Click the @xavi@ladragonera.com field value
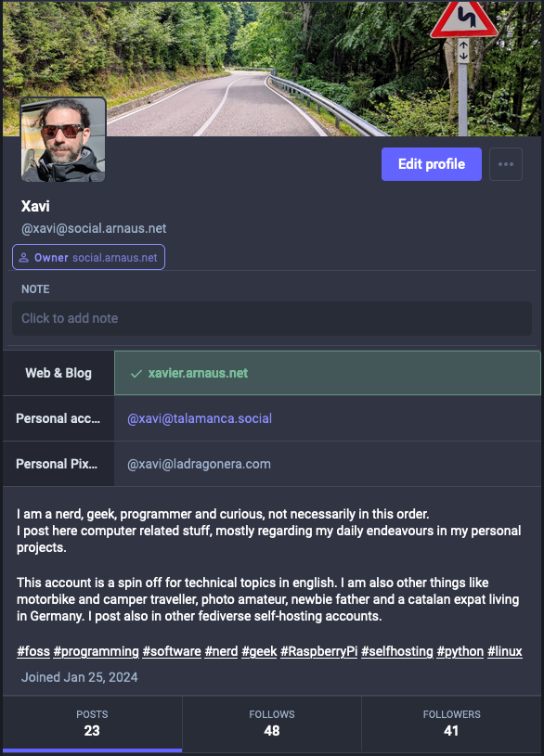Viewport: 544px width, 756px height. click(199, 464)
